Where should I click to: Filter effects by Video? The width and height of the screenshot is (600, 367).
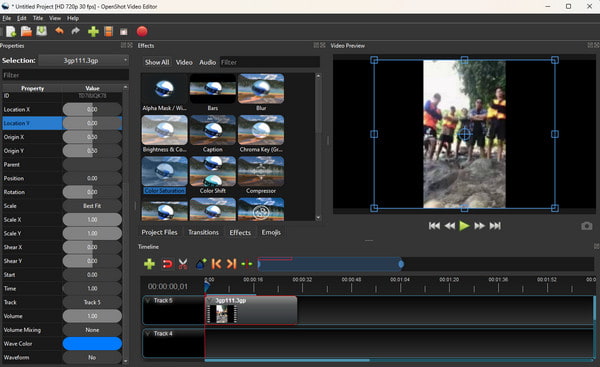tap(184, 62)
